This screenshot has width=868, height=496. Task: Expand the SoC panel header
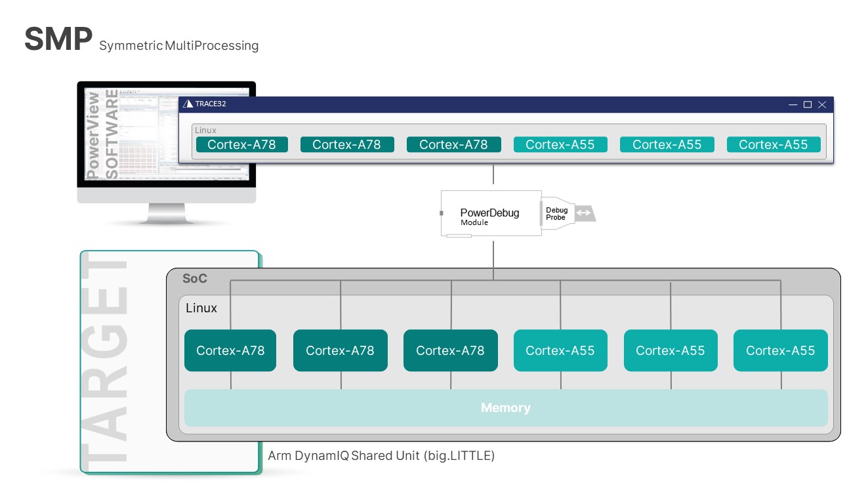194,278
